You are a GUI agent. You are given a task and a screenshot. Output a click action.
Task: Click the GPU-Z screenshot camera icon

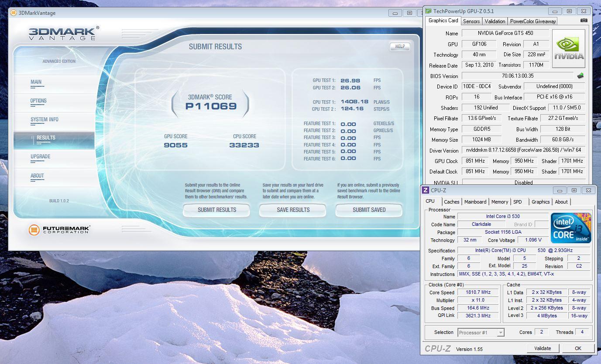pos(584,20)
